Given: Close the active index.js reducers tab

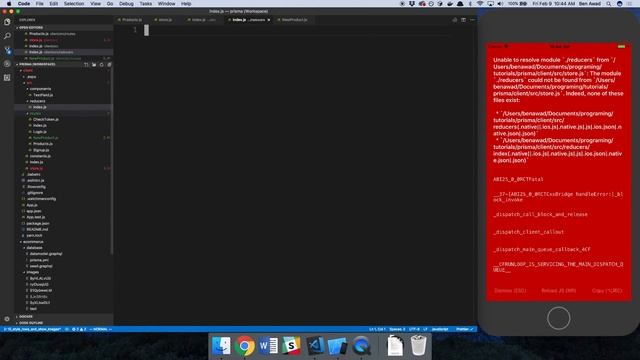Looking at the screenshot, I should pos(269,20).
